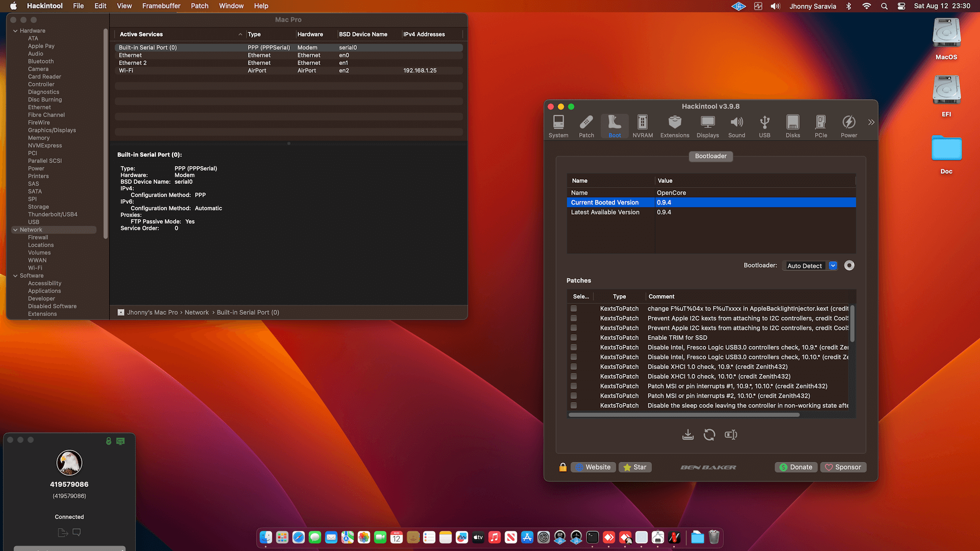Click the Patches table horizontal scrollbar

point(684,415)
